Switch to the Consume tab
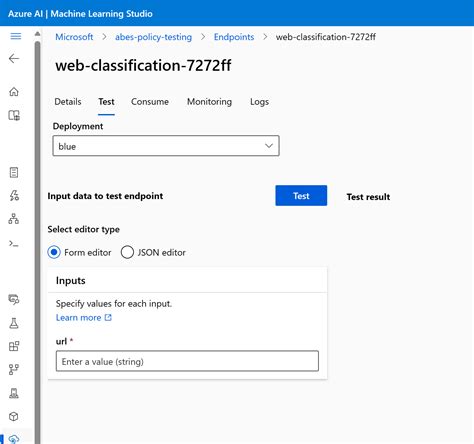This screenshot has height=444, width=474. [150, 102]
